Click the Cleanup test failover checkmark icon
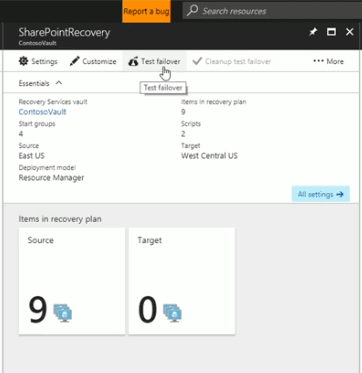This screenshot has height=373, width=362. coord(197,61)
